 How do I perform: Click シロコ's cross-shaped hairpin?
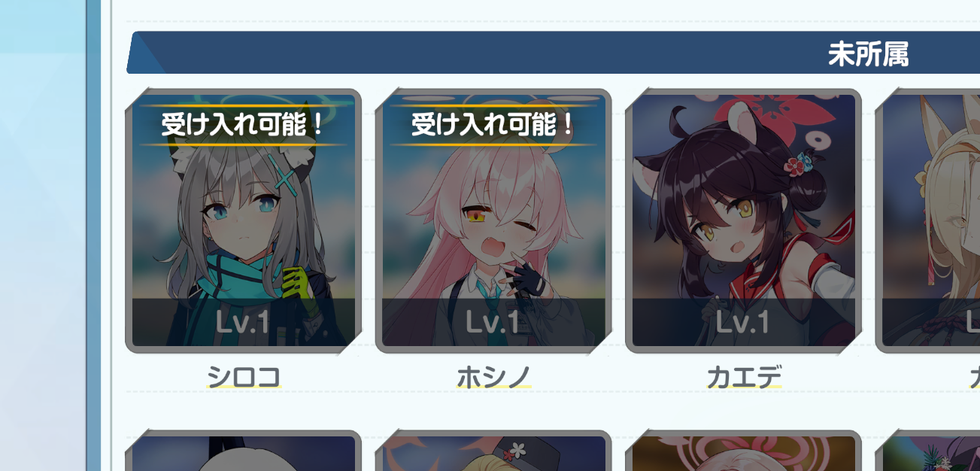(x=286, y=178)
